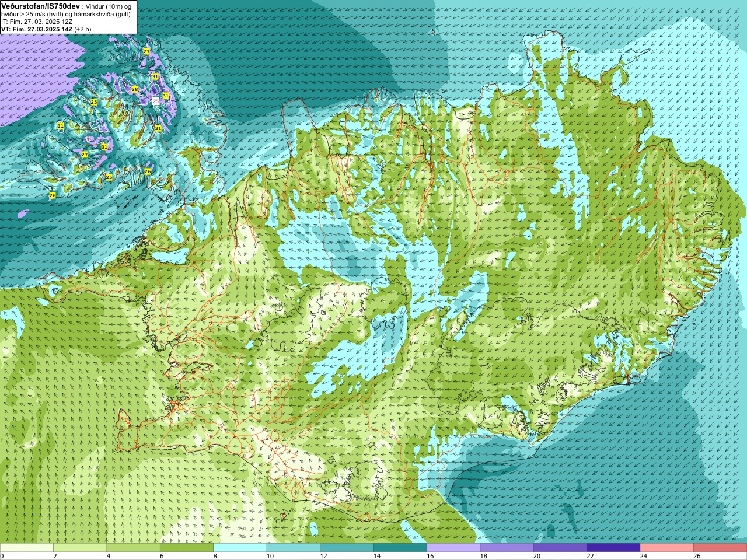Image resolution: width=747 pixels, height=560 pixels.
Task: Click the '(+2 h)' forecast offset text
Action: [83, 29]
